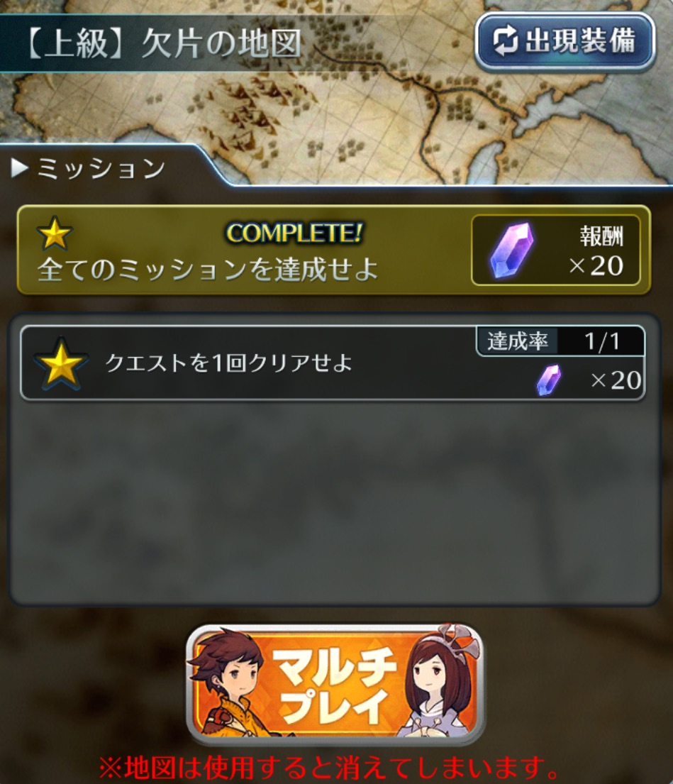
Task: Tap the 報酬 ×20 reward box
Action: (555, 250)
